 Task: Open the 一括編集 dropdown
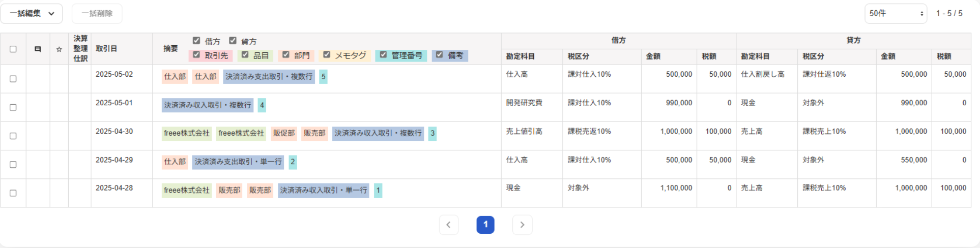tap(32, 14)
